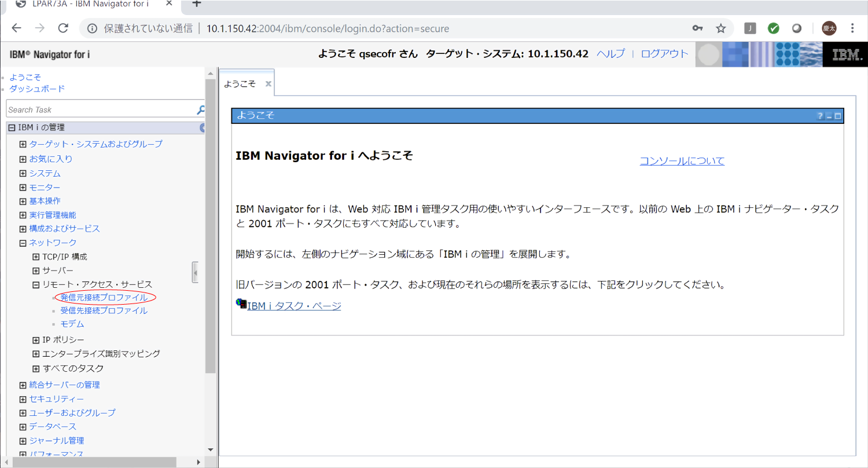Open the not-secure site info icon

pyautogui.click(x=93, y=28)
